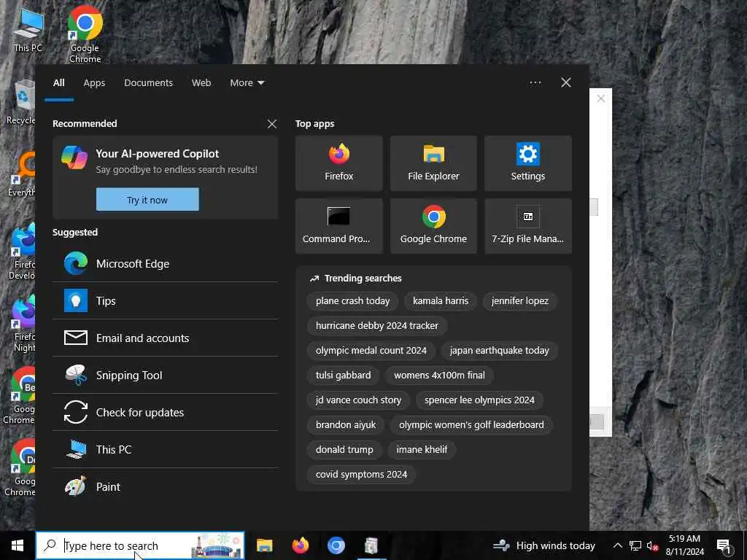Image resolution: width=747 pixels, height=560 pixels.
Task: Click the running app icon in taskbar
Action: [x=371, y=545]
